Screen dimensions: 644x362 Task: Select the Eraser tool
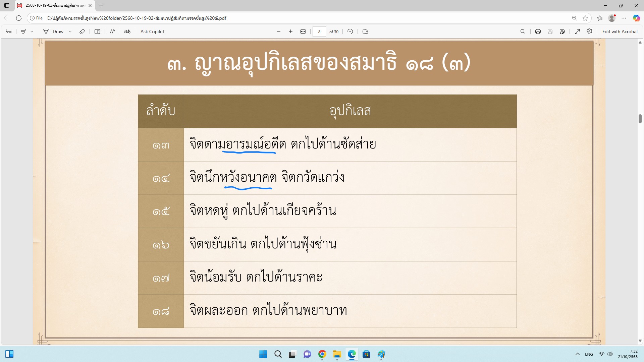[82, 32]
